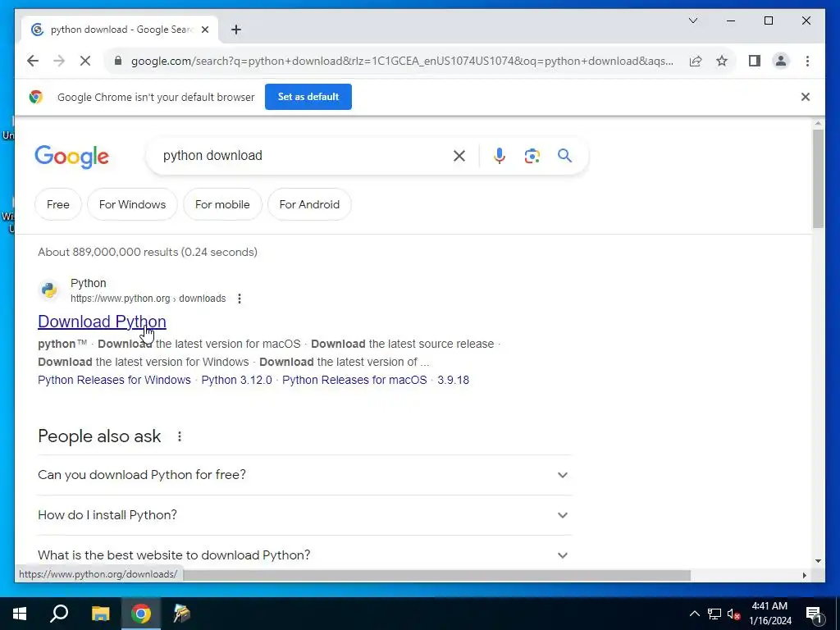View site security lock info
840x630 pixels.
pyautogui.click(x=118, y=61)
